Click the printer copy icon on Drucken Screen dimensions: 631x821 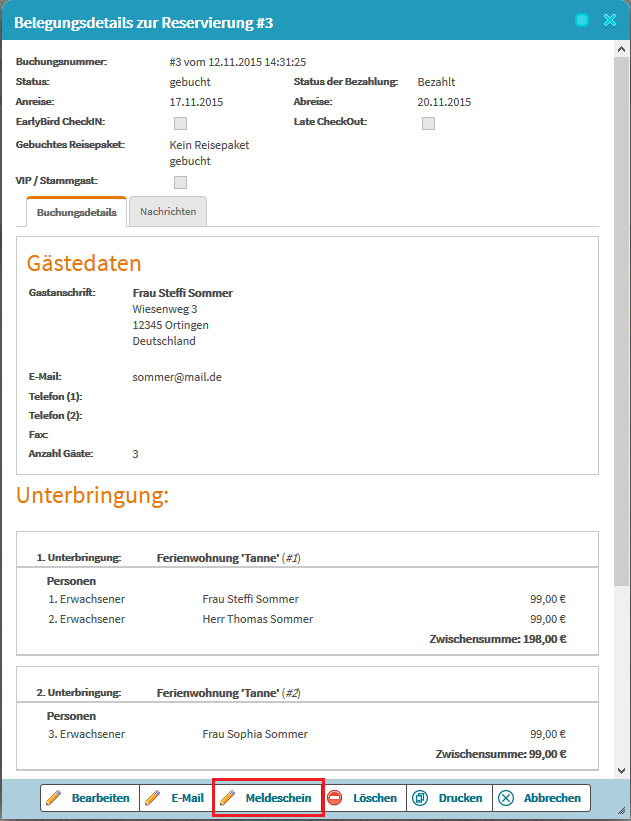point(420,798)
